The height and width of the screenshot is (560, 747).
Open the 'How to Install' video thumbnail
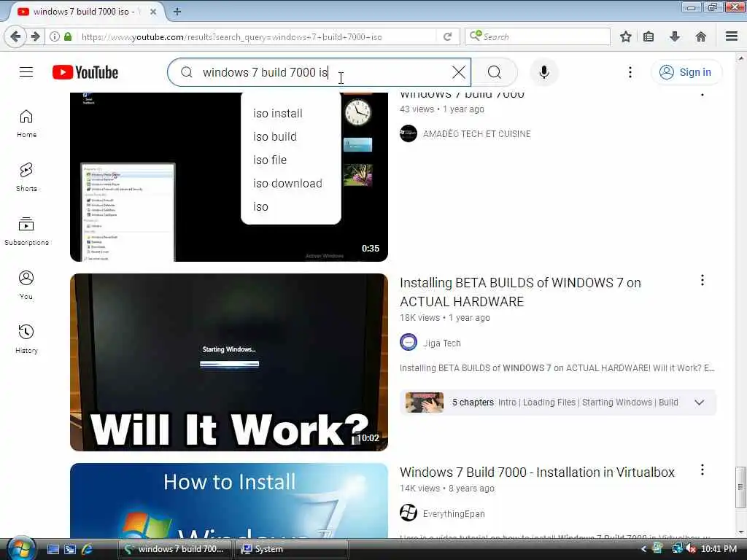228,500
